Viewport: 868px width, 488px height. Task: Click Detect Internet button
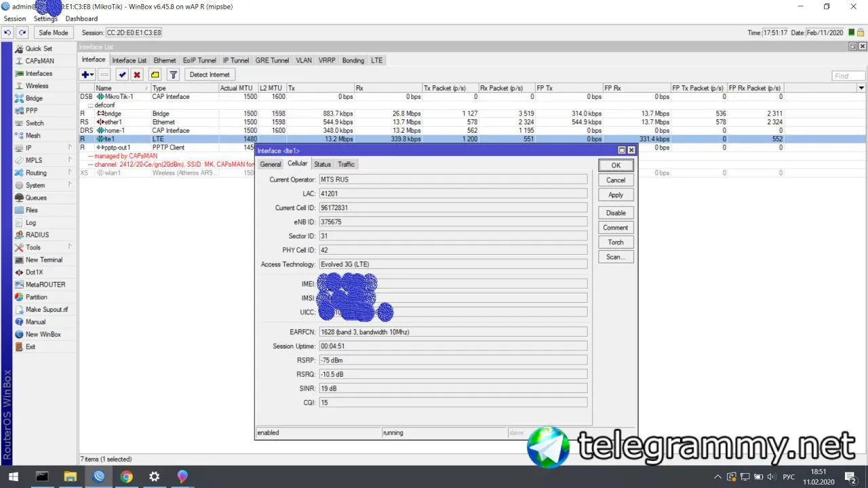click(210, 75)
